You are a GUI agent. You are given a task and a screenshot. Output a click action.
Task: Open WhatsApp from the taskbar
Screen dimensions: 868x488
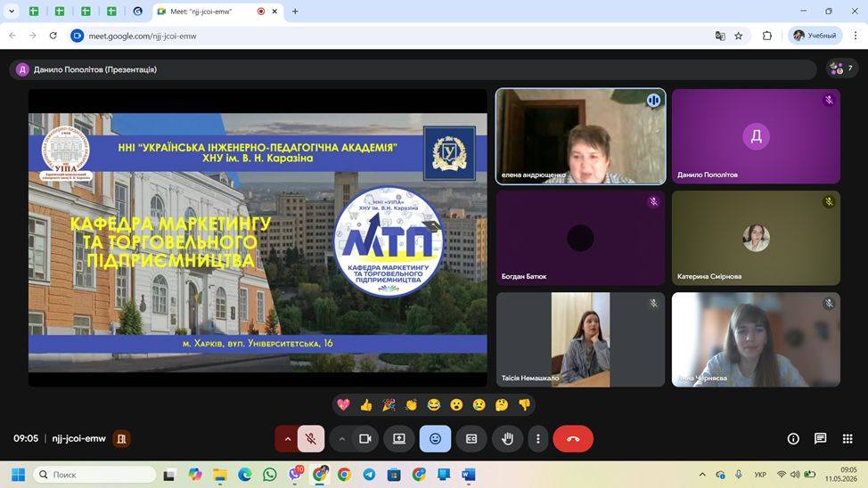click(x=270, y=475)
